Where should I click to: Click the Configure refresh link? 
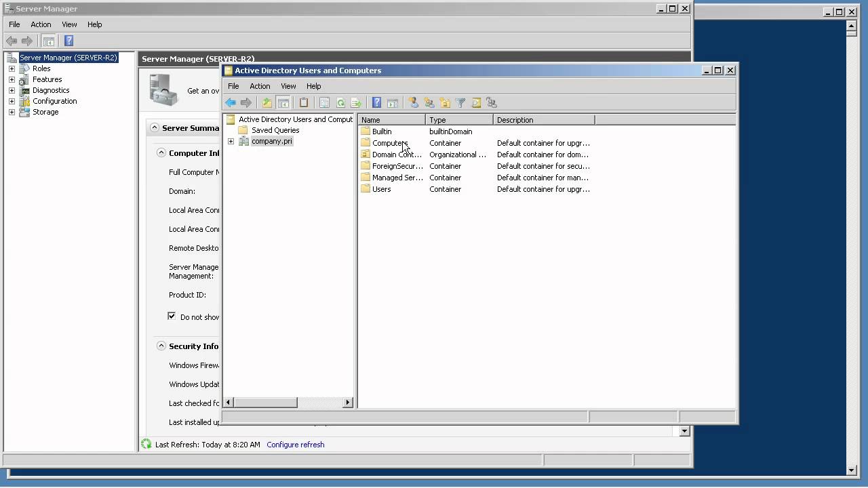tap(296, 445)
